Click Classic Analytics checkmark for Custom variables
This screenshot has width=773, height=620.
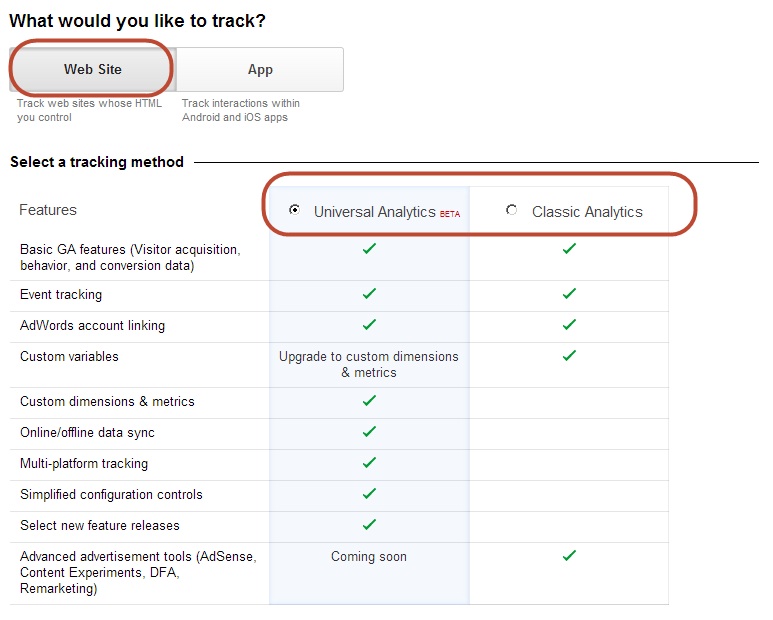tap(569, 355)
